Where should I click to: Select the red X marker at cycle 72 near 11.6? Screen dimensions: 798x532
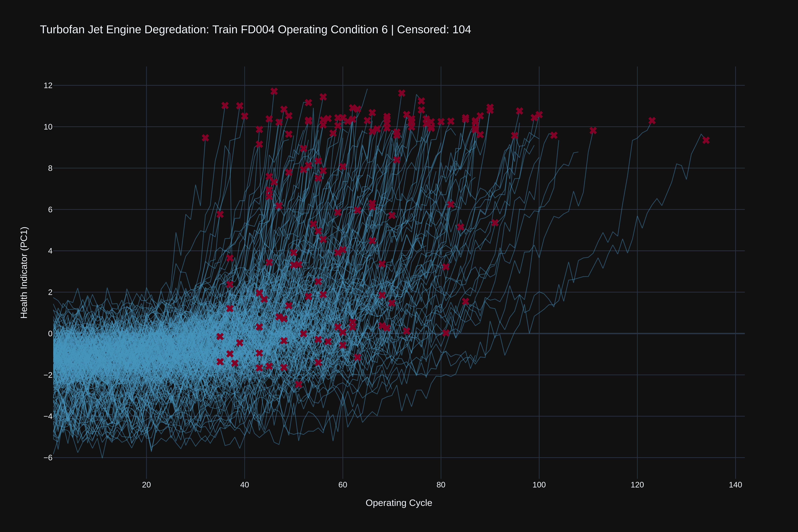(x=402, y=93)
